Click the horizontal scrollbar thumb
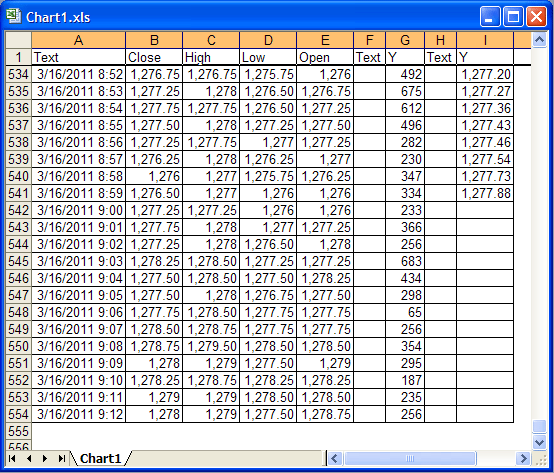 [x=410, y=459]
